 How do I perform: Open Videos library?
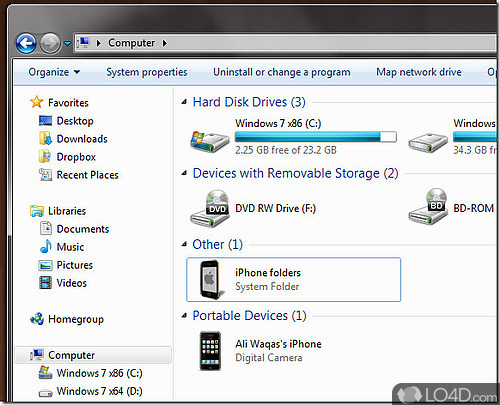(72, 283)
